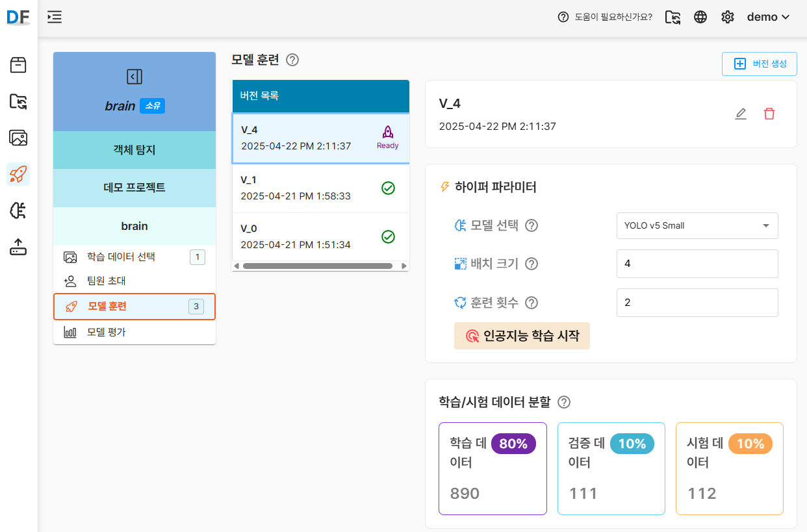Click the 버전 생성 button
The width and height of the screenshot is (807, 532).
pos(760,64)
